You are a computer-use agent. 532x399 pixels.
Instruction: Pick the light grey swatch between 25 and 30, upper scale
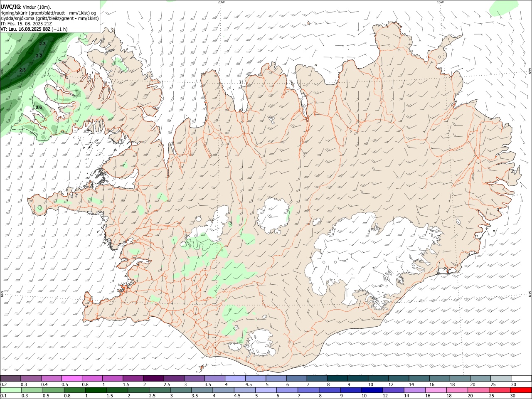500,379
